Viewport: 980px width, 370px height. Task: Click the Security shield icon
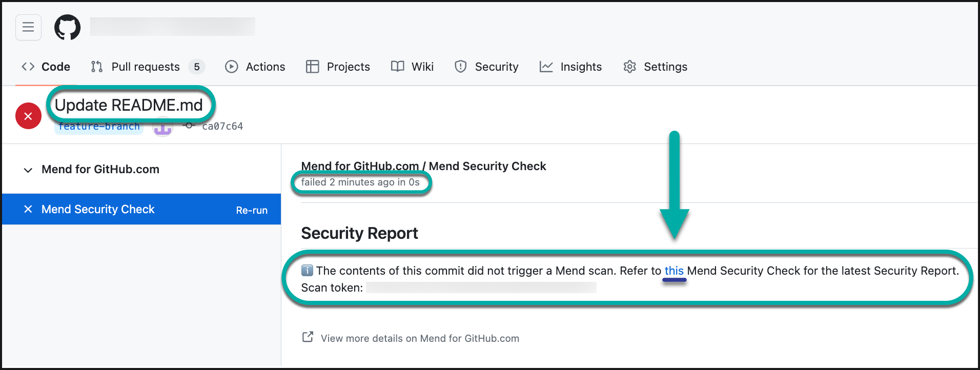(x=460, y=67)
